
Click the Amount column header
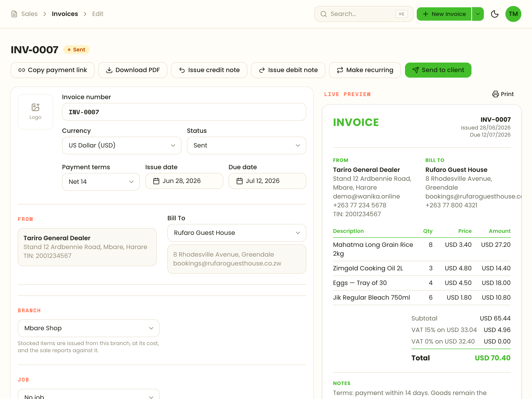[x=500, y=231]
